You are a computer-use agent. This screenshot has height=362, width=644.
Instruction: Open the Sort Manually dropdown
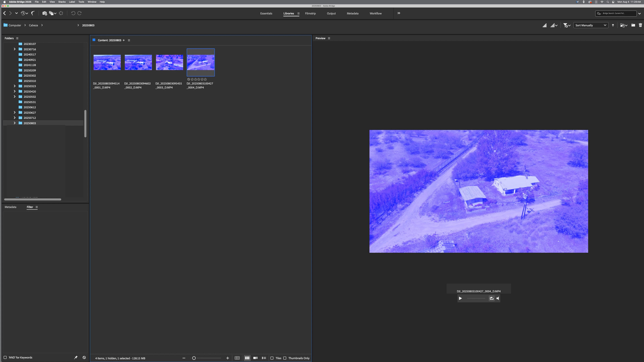591,25
